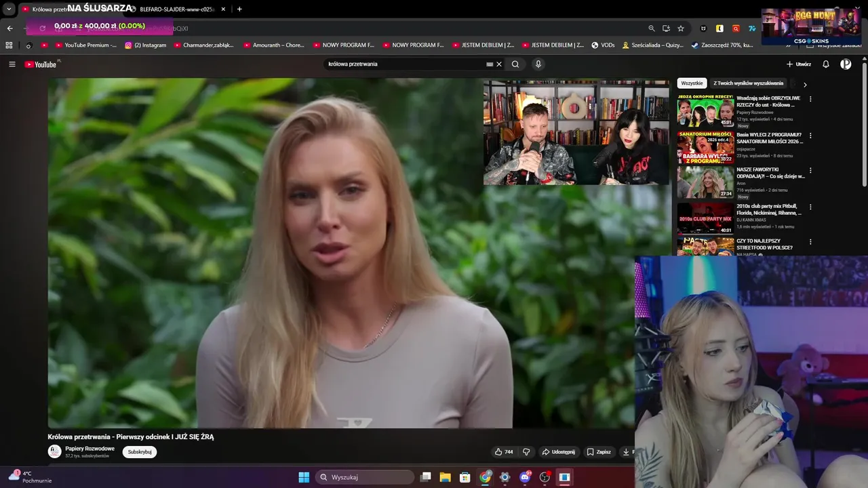Image resolution: width=868 pixels, height=488 pixels.
Task: Like the video with 744 thumbs up
Action: pyautogui.click(x=503, y=452)
